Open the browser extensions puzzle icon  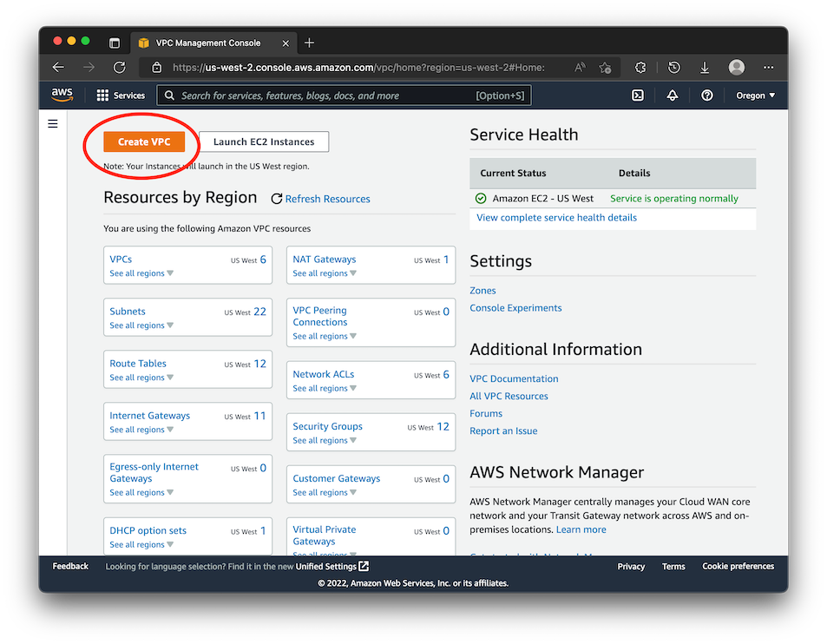click(640, 68)
